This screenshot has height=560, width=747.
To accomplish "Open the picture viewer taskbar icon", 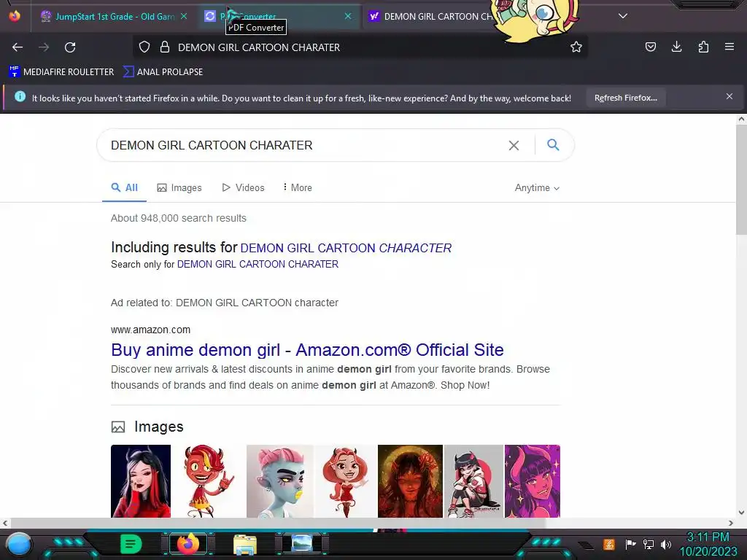I will pyautogui.click(x=302, y=543).
